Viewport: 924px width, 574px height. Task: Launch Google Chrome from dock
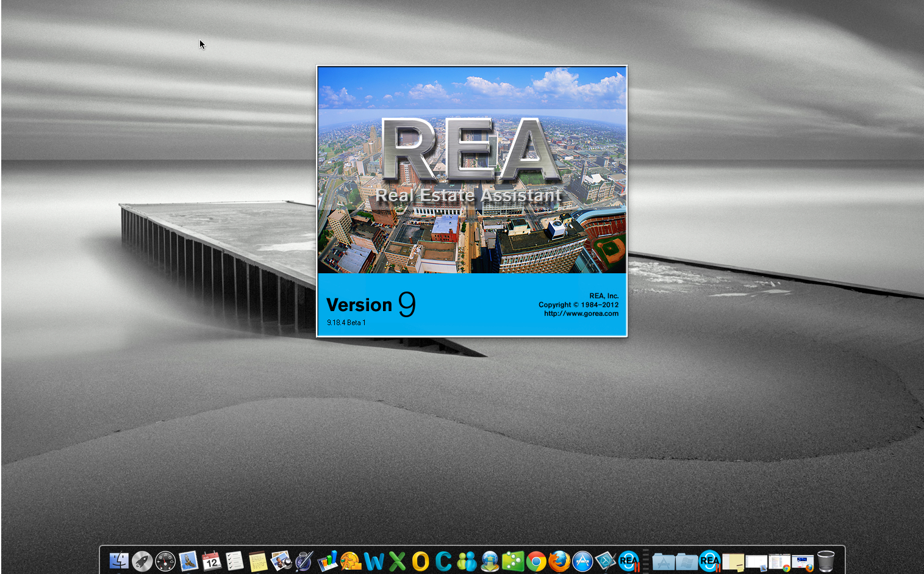pos(536,561)
